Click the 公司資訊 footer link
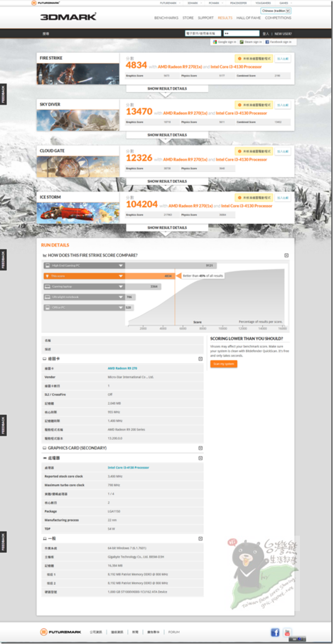The width and height of the screenshot is (333, 644). [96, 632]
